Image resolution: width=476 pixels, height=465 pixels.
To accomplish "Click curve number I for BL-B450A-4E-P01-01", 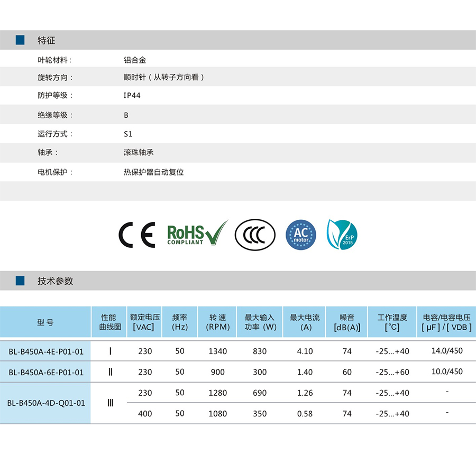I will point(110,351).
